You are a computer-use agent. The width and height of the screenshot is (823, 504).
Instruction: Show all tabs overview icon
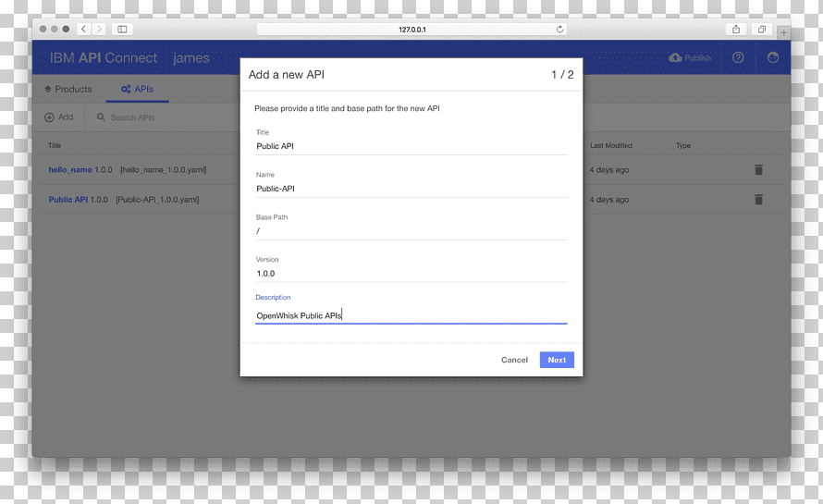pos(762,30)
